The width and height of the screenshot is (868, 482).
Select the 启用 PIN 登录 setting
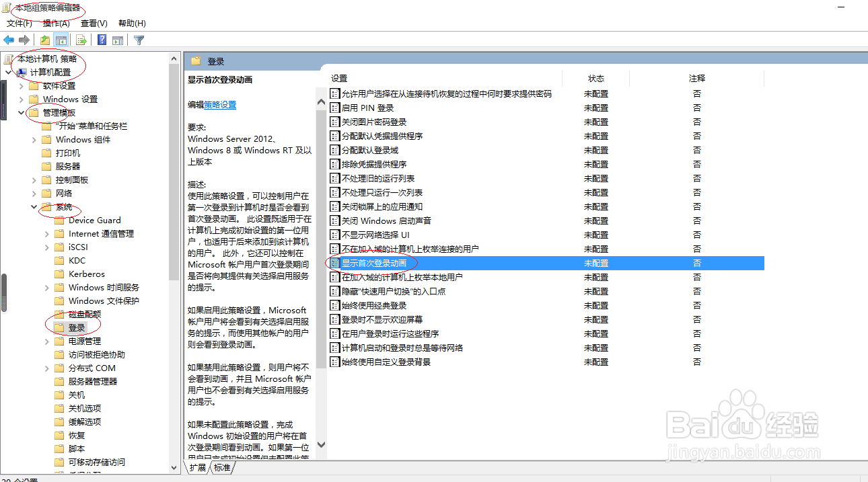click(367, 108)
